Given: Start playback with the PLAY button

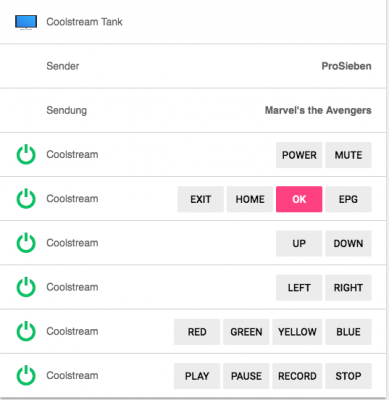Looking at the screenshot, I should tap(197, 376).
